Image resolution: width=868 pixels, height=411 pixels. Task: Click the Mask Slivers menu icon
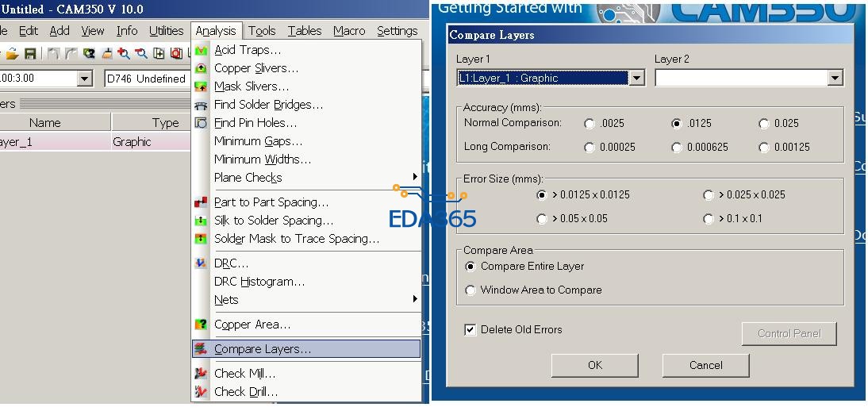[x=202, y=87]
